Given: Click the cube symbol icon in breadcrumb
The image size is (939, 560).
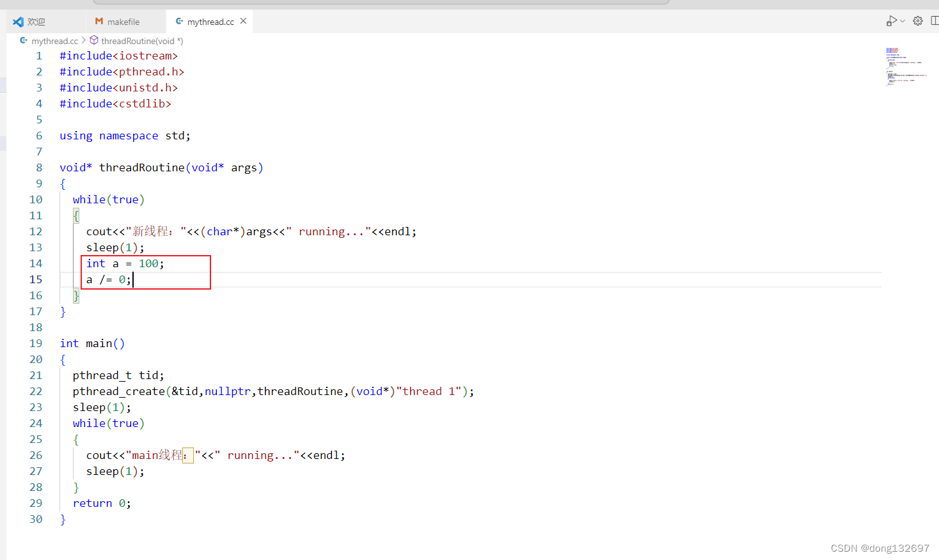Looking at the screenshot, I should pyautogui.click(x=94, y=40).
